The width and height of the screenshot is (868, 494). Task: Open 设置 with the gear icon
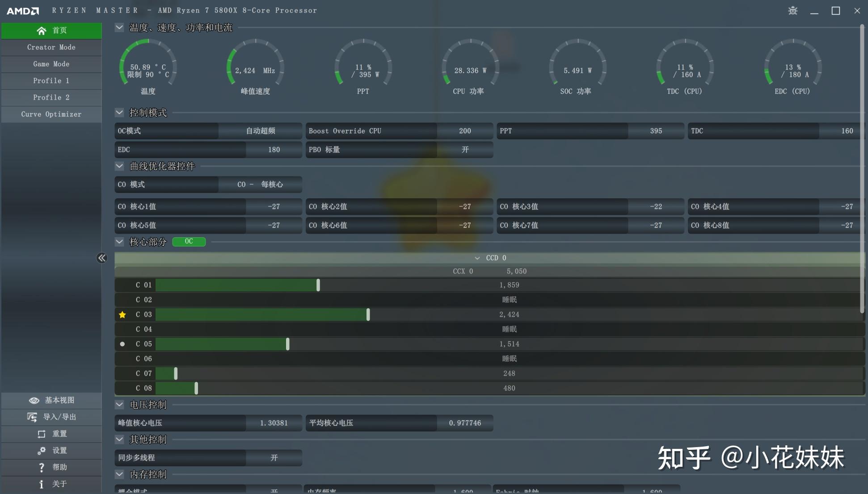point(42,451)
